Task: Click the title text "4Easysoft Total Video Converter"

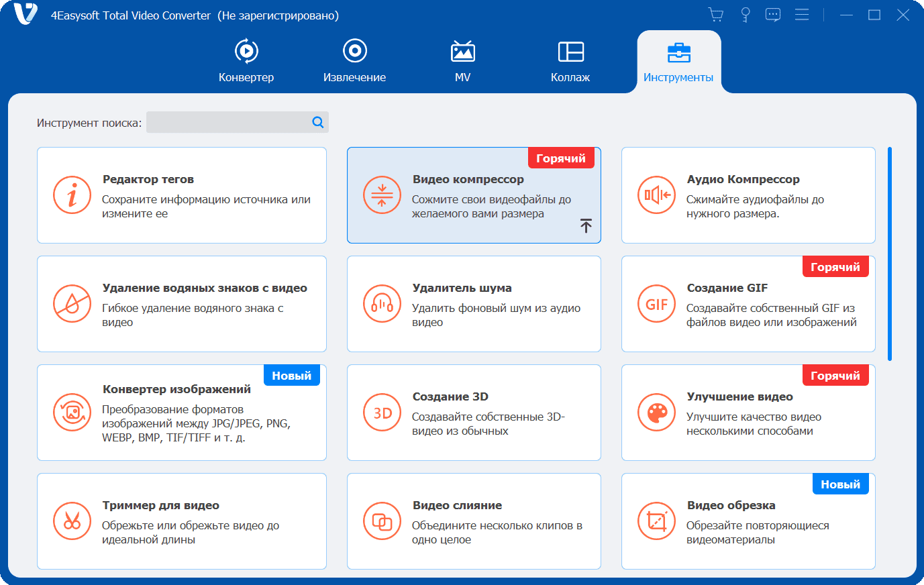Action: point(131,15)
